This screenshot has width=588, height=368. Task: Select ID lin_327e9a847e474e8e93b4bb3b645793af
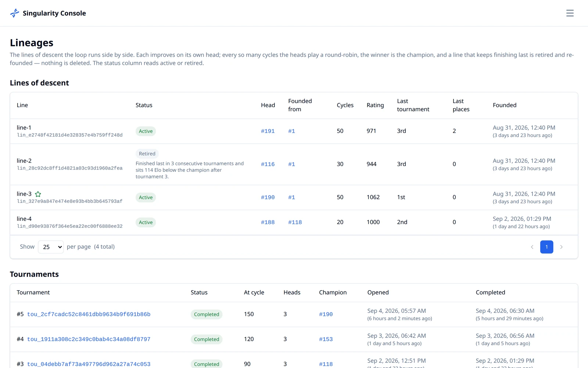70,201
